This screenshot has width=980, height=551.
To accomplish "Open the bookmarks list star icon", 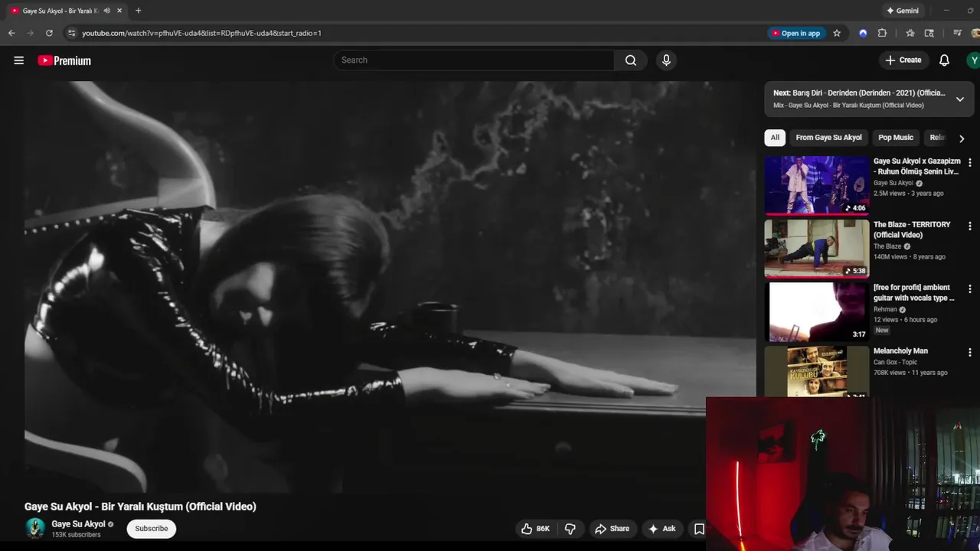I will (910, 33).
